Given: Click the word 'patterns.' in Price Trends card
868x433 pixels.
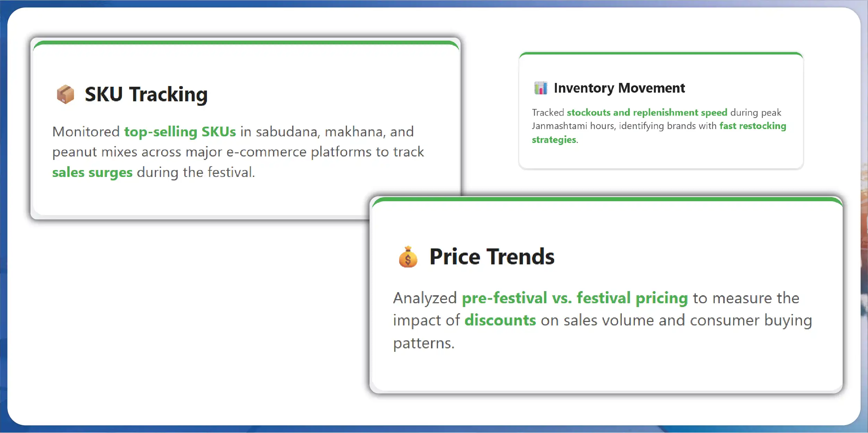Looking at the screenshot, I should coord(423,343).
